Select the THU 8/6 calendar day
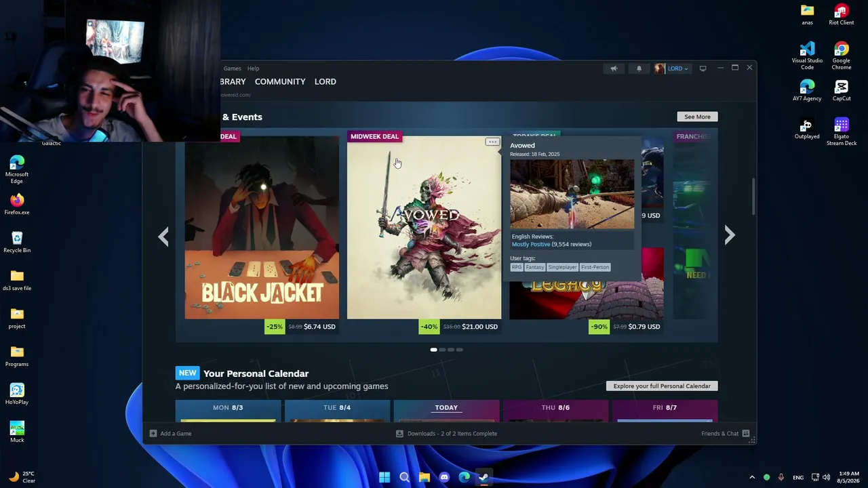Screen dimensions: 868x488 click(555, 407)
